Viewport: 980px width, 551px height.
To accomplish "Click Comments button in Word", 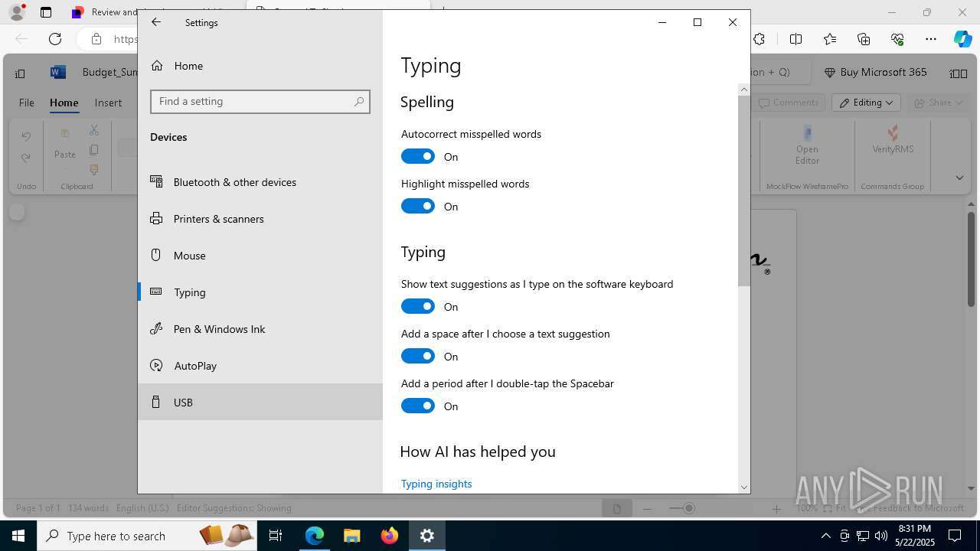I will click(x=789, y=103).
